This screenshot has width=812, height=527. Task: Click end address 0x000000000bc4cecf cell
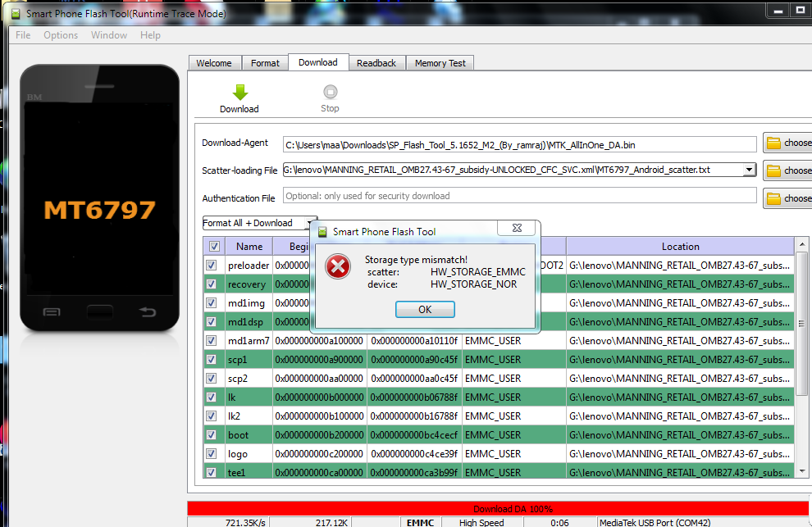[x=413, y=435]
